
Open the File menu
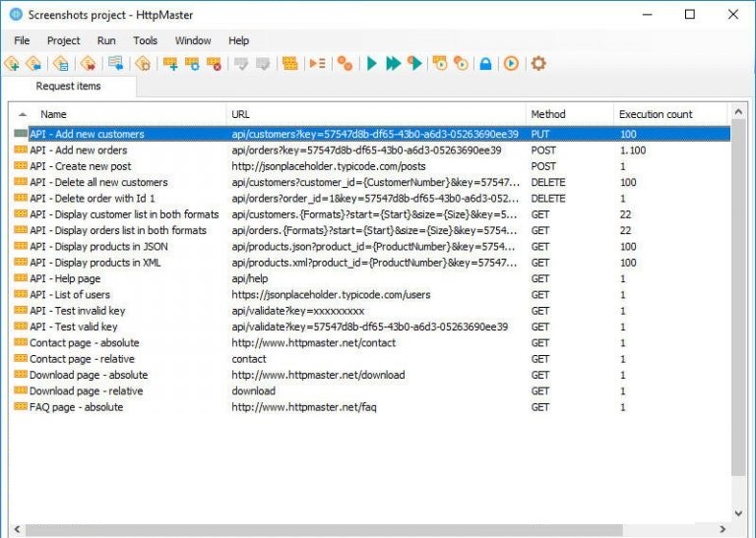[22, 40]
